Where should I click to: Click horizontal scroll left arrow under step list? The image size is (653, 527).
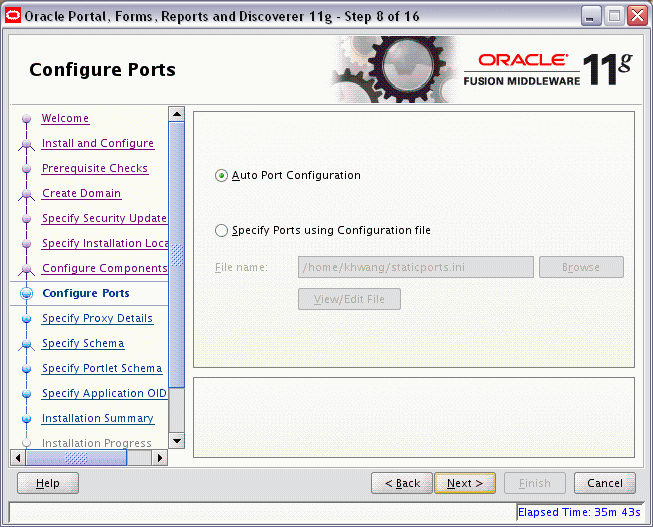pos(17,458)
